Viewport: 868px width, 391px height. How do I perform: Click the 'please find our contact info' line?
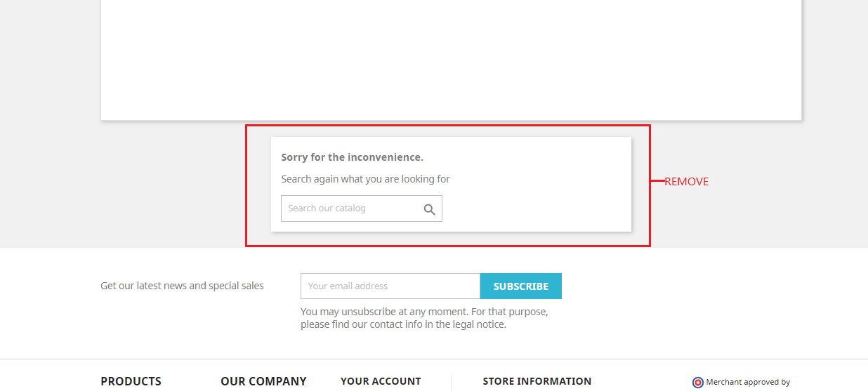[x=403, y=324]
